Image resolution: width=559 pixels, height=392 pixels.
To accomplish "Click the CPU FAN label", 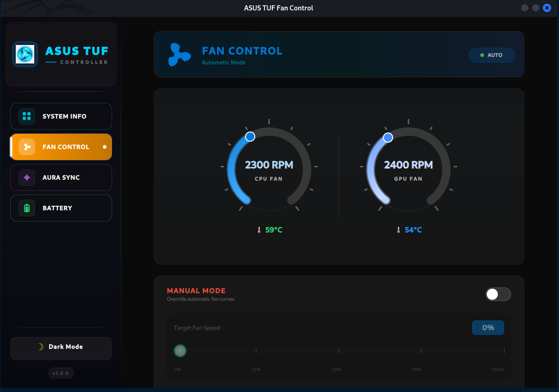I will (x=269, y=179).
